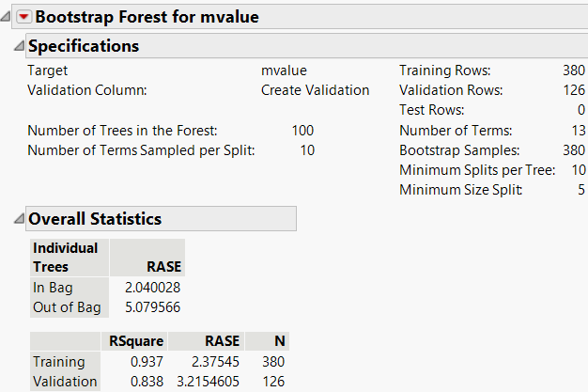Select the Validation RSquare value 0.838
This screenshot has height=392, width=588.
coord(147,382)
